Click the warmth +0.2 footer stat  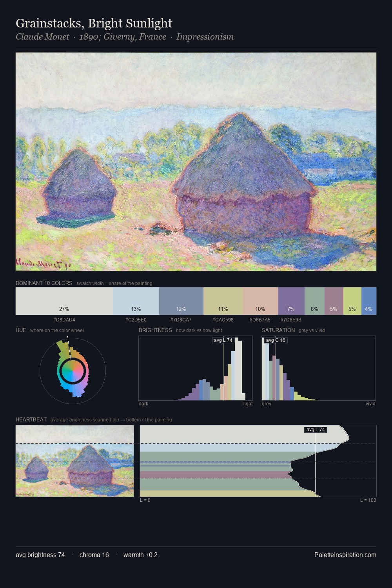coord(140,555)
